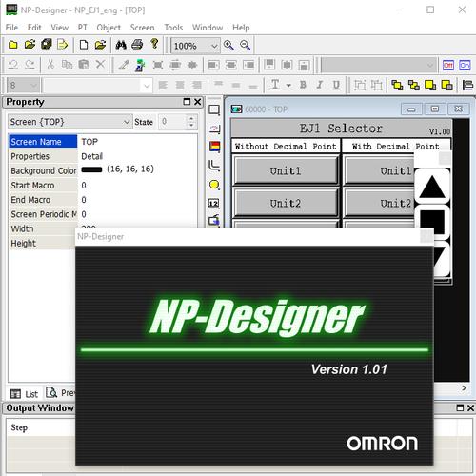Toggle Bold text formatting

tap(303, 85)
